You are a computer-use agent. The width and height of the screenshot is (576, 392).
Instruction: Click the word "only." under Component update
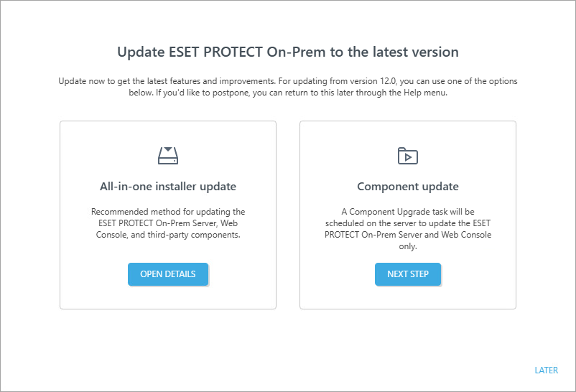[408, 246]
